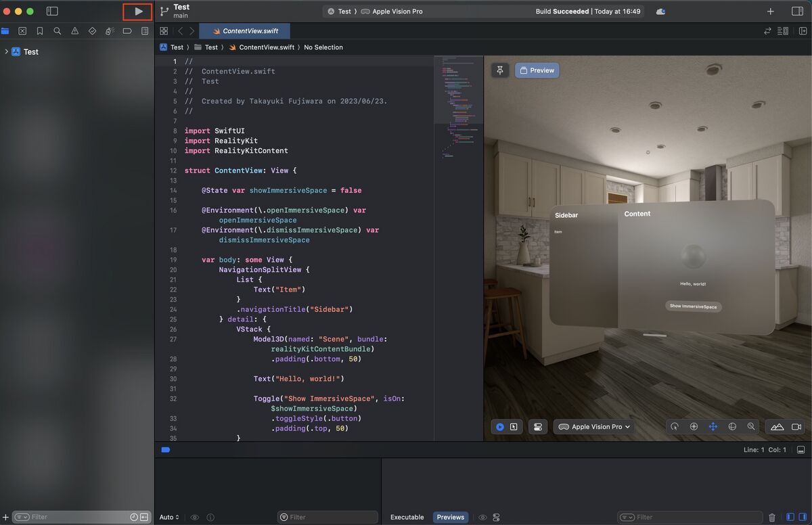The image size is (812, 525).
Task: Collapse the Test project in the navigator
Action: [x=6, y=51]
